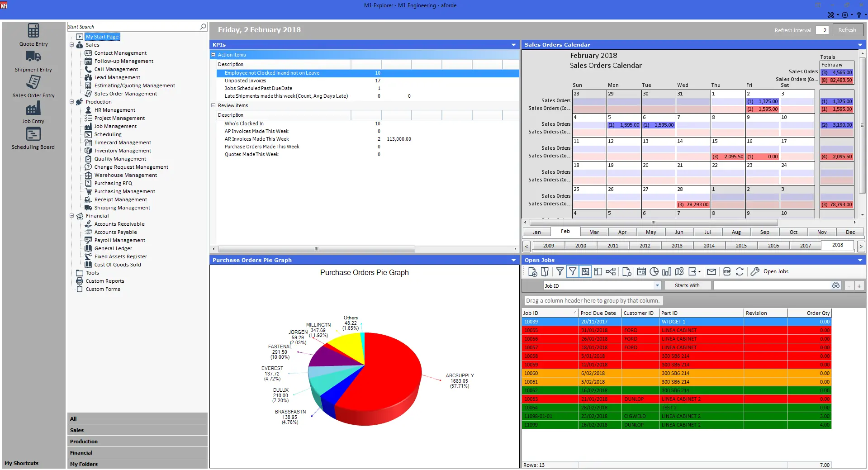Click the email envelope icon in Open Jobs toolbar
868x470 pixels.
pos(711,272)
